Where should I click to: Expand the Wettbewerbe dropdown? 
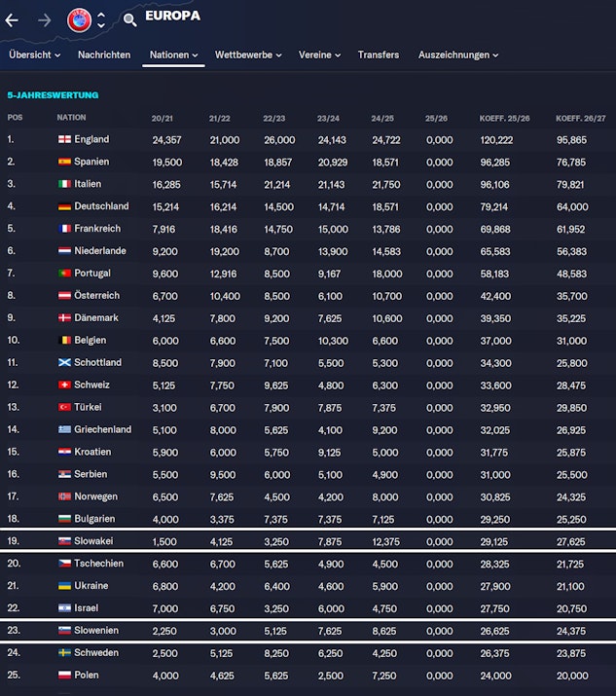(x=248, y=55)
